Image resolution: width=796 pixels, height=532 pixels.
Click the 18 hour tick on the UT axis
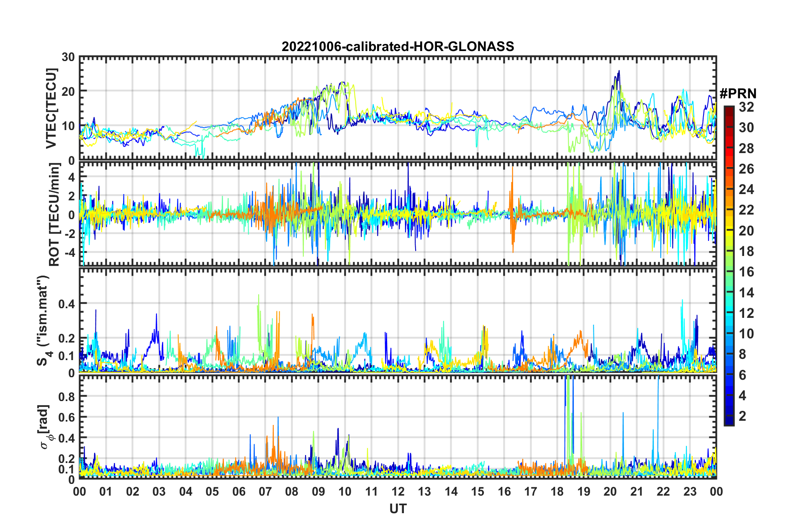(x=557, y=491)
